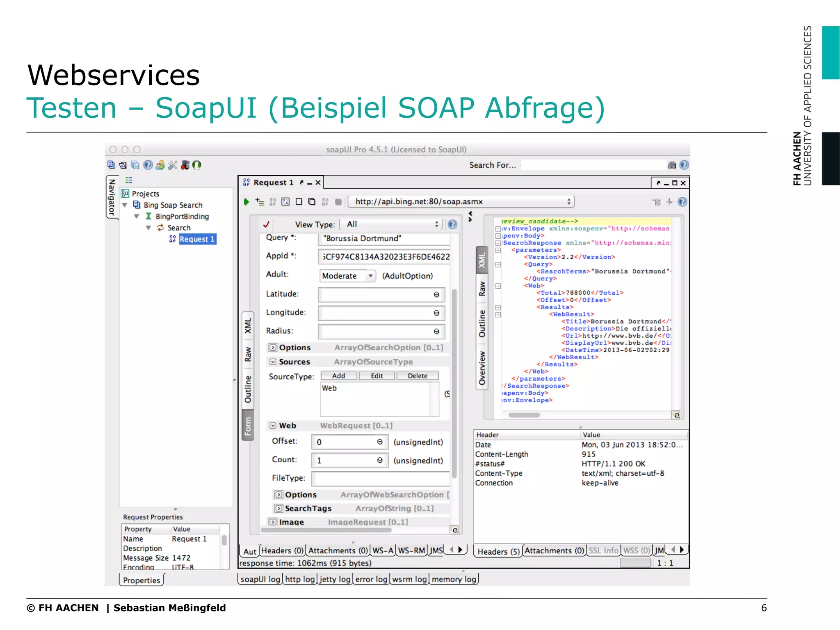
Task: Click the response XML horizontal scrollbar
Action: click(524, 415)
